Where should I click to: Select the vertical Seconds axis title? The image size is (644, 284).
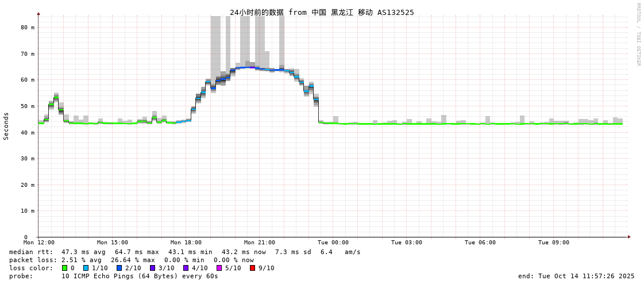6,126
